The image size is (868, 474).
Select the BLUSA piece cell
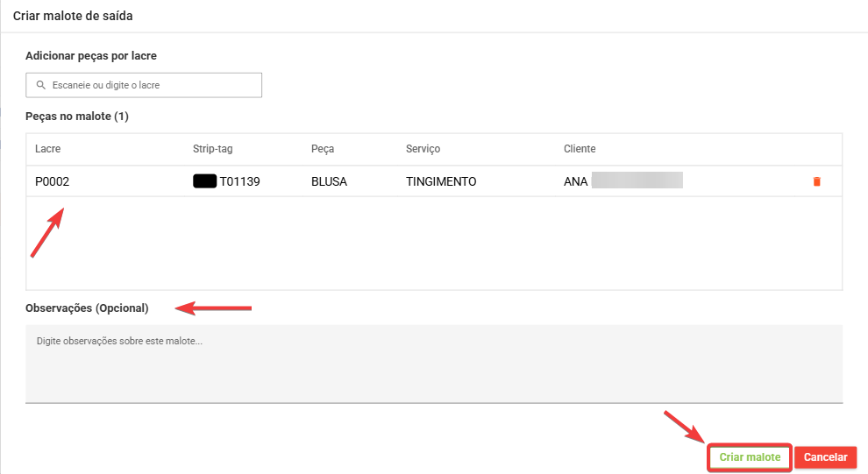[x=330, y=181]
